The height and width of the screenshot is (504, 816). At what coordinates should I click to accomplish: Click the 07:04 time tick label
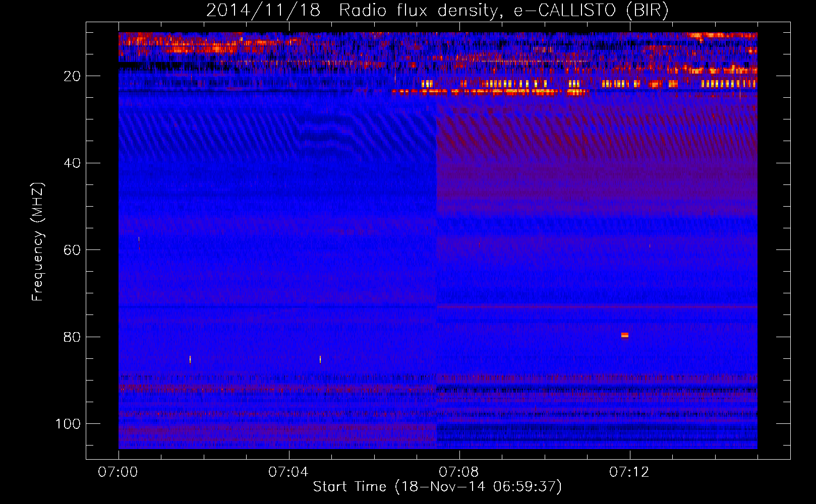point(288,472)
